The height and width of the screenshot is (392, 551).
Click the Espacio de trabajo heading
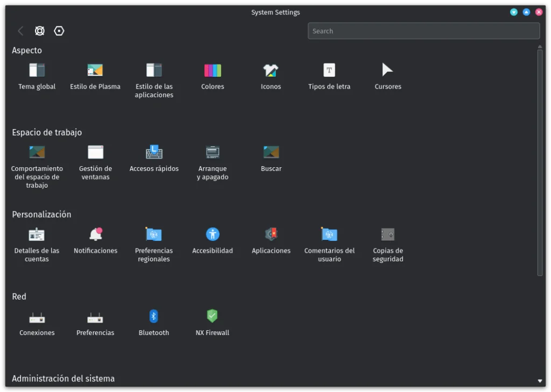point(47,132)
